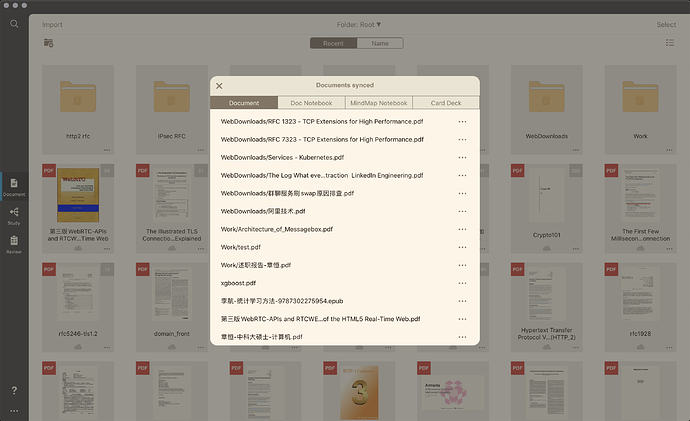Open options for xgboost.pdf
This screenshot has width=690, height=421.
tap(462, 283)
